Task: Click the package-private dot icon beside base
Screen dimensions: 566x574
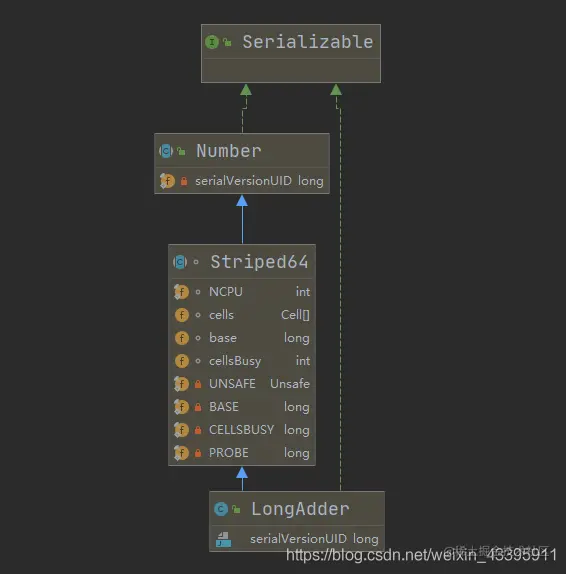Action: (198, 338)
